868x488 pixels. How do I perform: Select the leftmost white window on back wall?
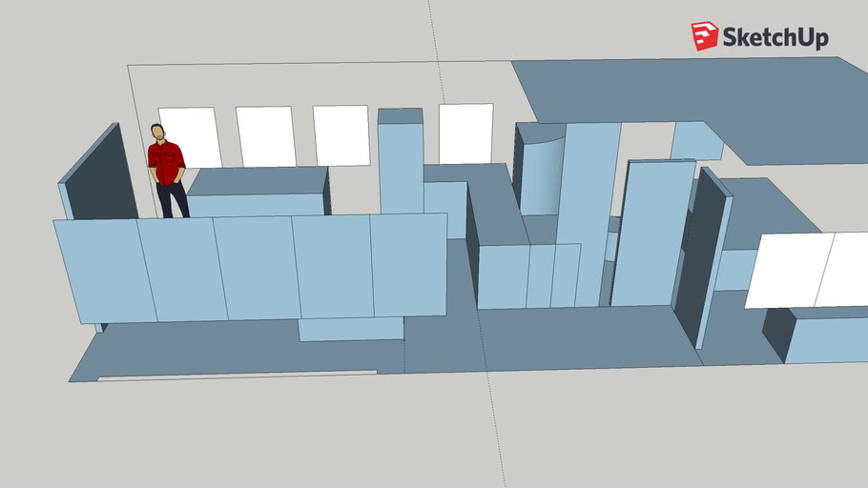(190, 137)
